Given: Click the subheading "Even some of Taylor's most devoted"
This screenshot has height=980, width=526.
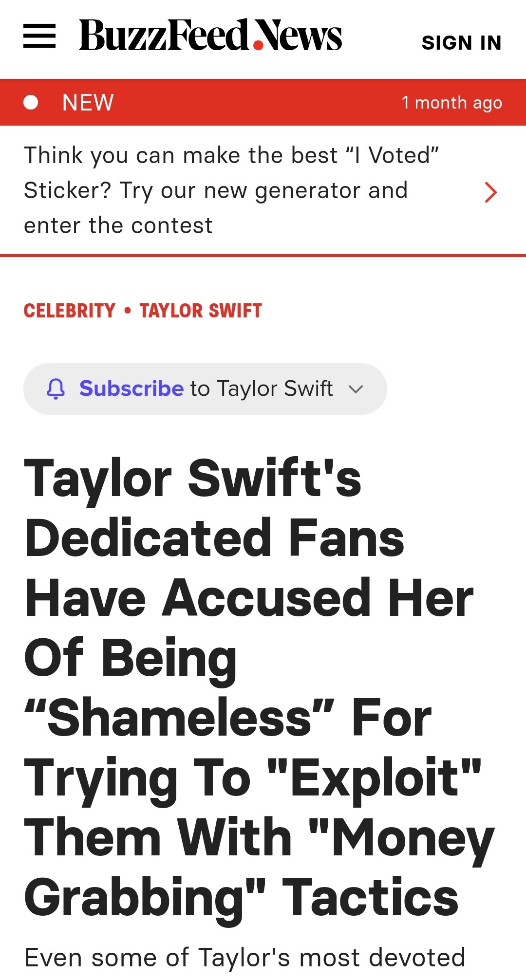Looking at the screenshot, I should (x=245, y=958).
